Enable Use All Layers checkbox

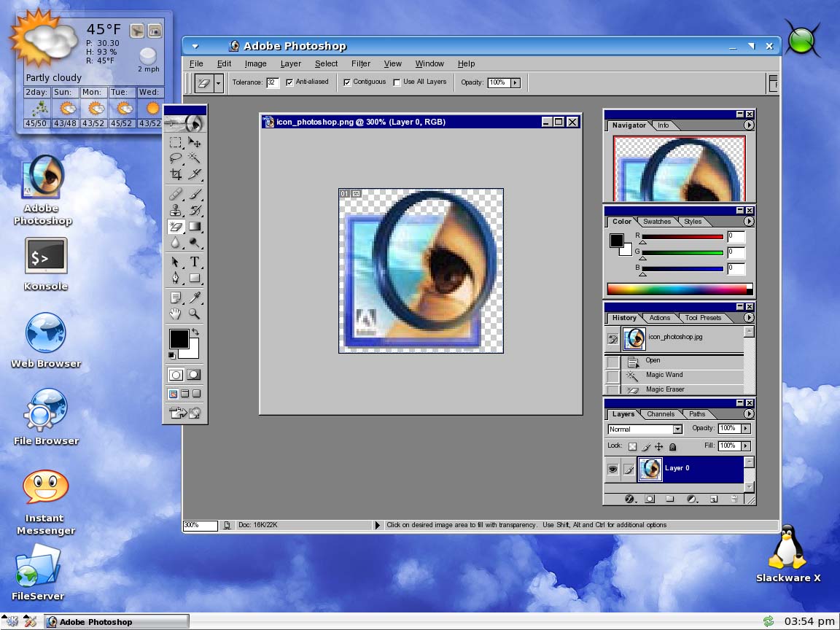[397, 82]
